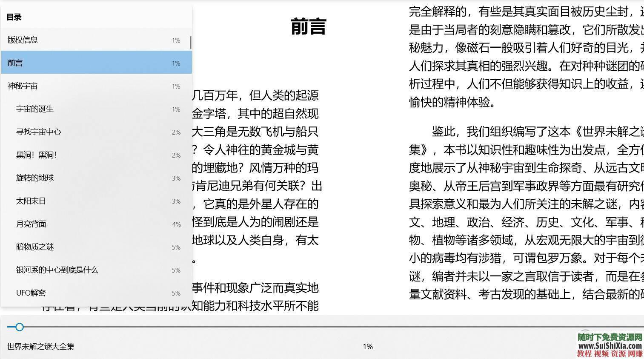Select 版权信息 in the table of contents
The width and height of the screenshot is (644, 359).
pyautogui.click(x=23, y=40)
